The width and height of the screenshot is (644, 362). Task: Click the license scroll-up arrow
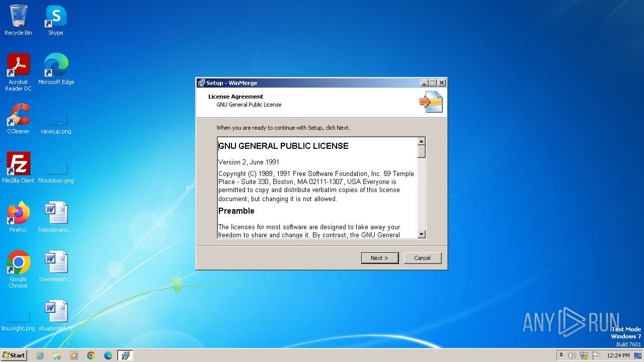422,141
